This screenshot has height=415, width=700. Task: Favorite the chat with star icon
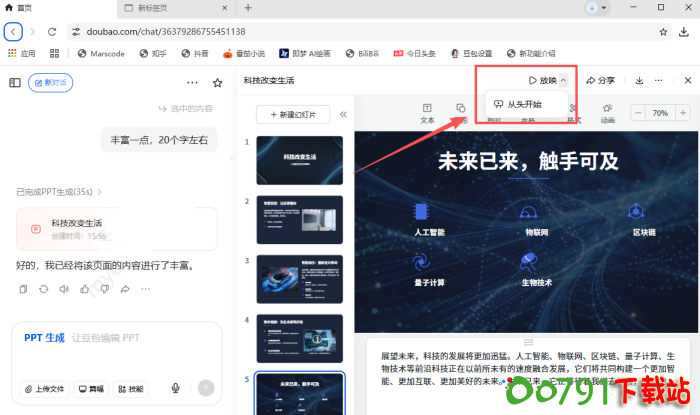coord(218,82)
